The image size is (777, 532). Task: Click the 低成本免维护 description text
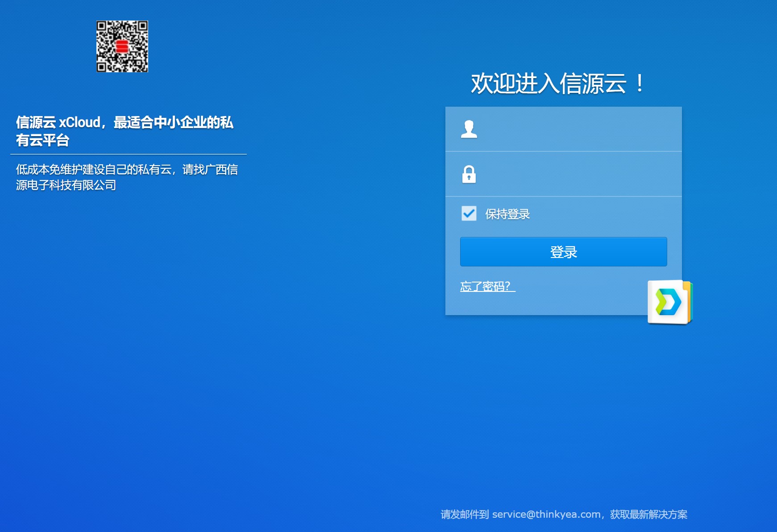point(127,177)
